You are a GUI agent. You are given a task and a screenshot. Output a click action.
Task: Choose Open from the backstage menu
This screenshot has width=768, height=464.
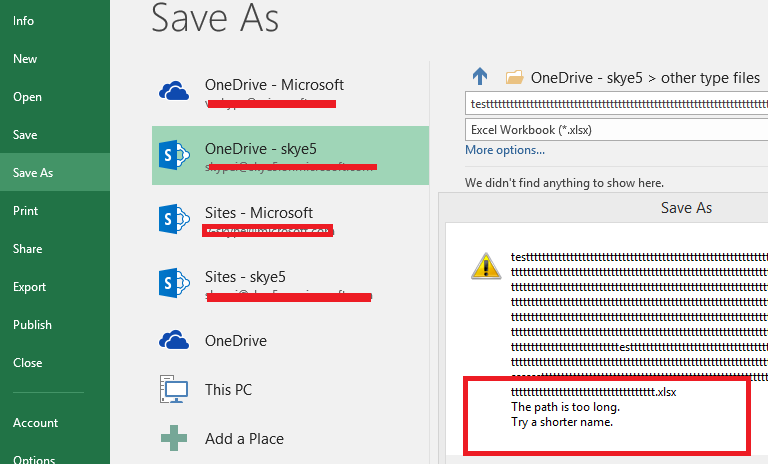[x=27, y=97]
